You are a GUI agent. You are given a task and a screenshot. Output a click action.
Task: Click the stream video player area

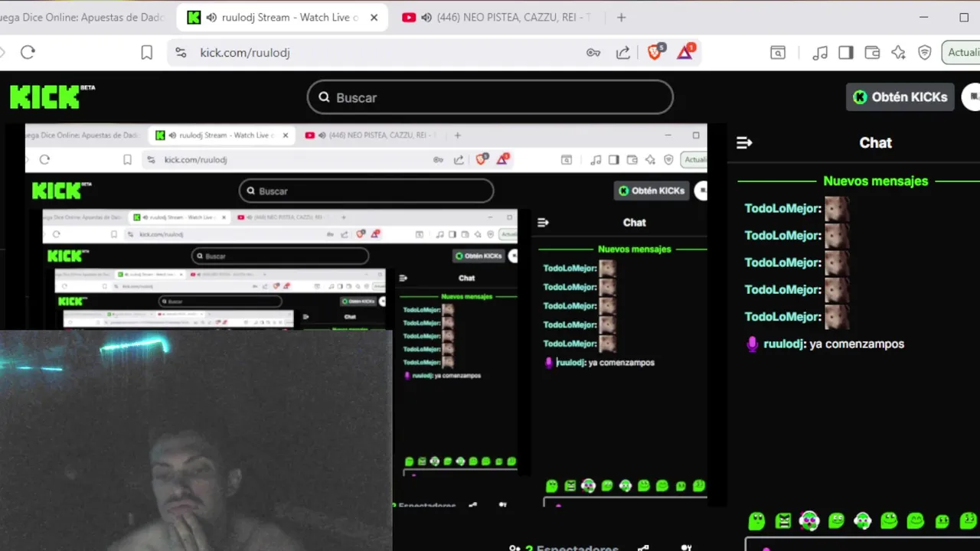click(x=366, y=315)
